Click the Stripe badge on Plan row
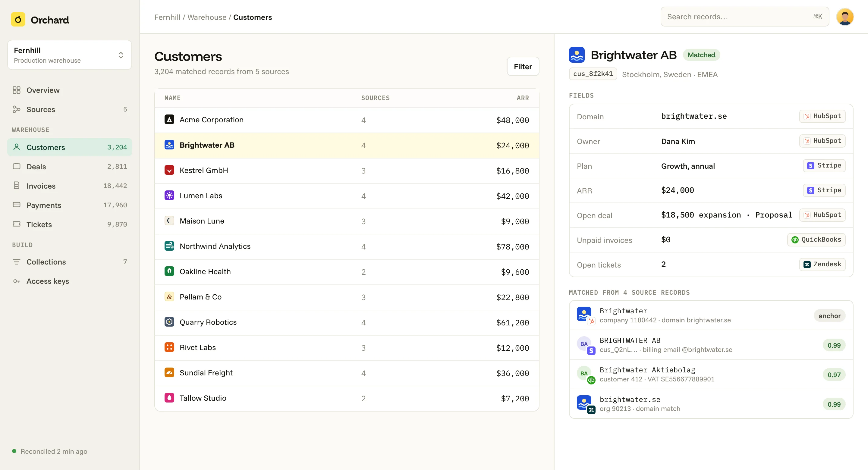The image size is (868, 470). point(824,165)
